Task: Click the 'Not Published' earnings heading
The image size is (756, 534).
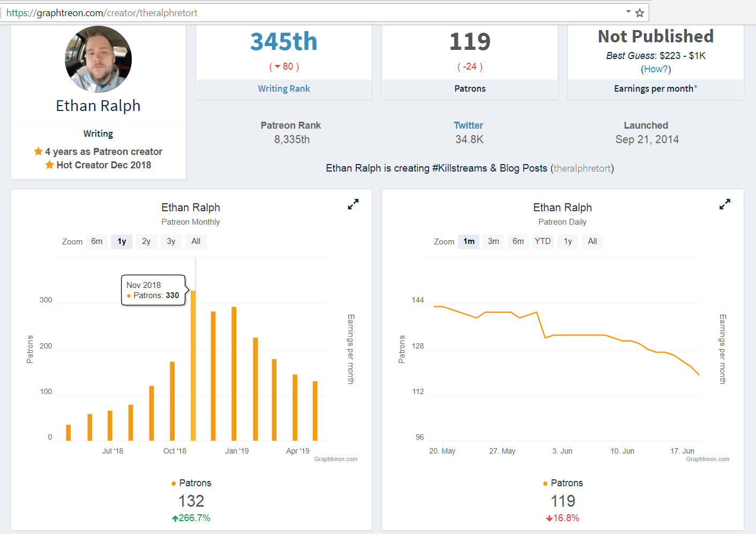Action: 656,36
